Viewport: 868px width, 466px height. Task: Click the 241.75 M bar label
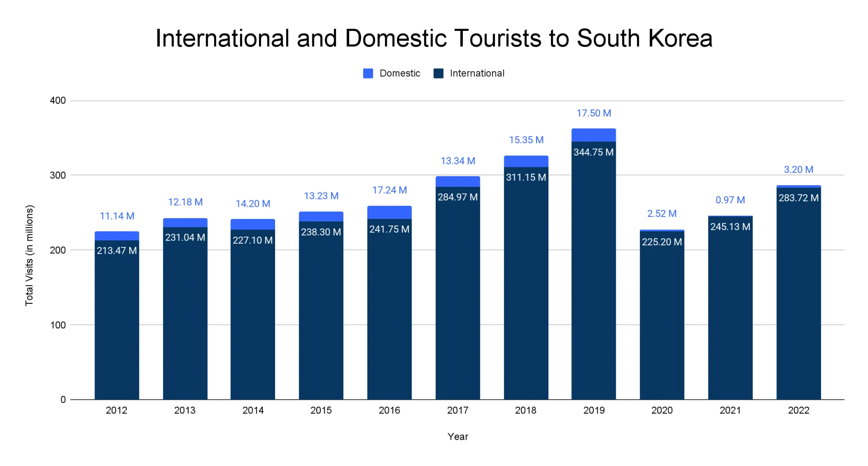pos(389,229)
